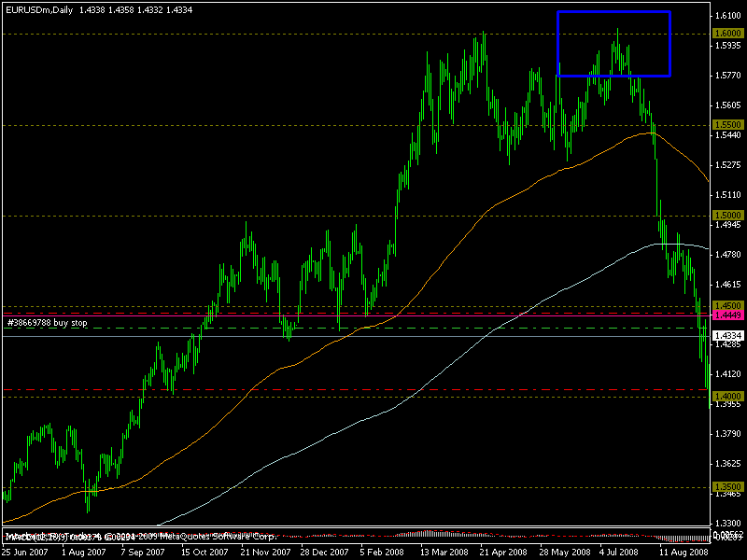Click the 1.5500 price level label

point(727,124)
